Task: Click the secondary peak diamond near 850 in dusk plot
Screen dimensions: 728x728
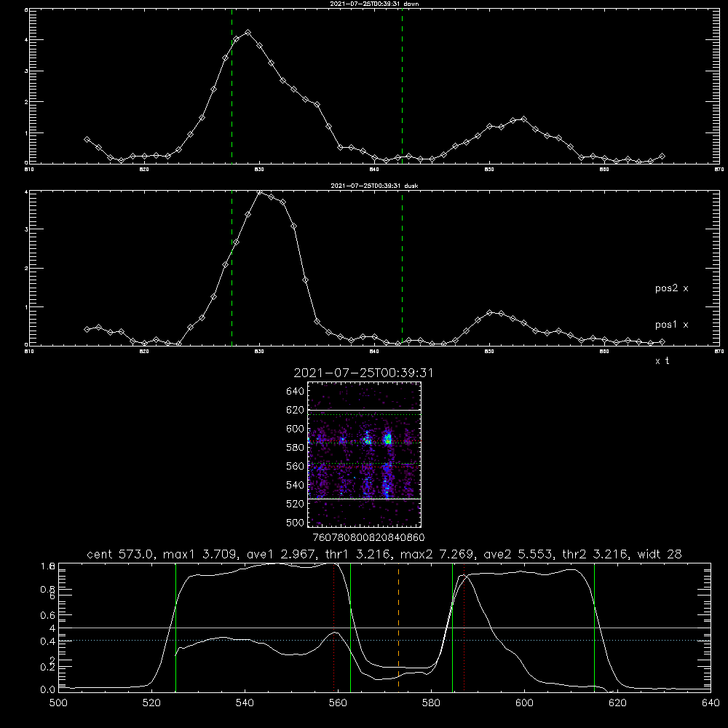Action: (490, 312)
